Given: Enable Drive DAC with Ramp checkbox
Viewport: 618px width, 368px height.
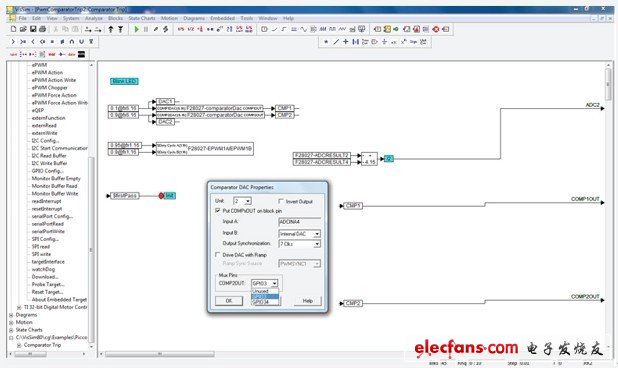Looking at the screenshot, I should coord(218,255).
